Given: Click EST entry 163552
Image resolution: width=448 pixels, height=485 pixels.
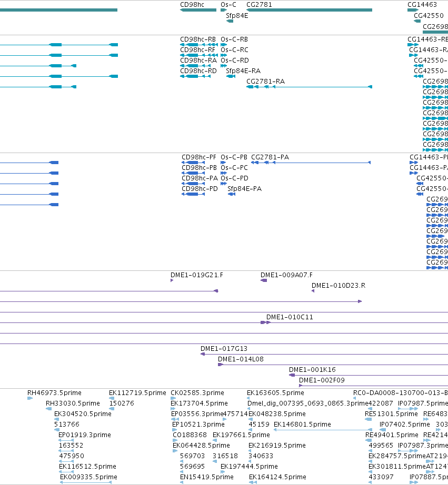Looking at the screenshot, I should [71, 446].
